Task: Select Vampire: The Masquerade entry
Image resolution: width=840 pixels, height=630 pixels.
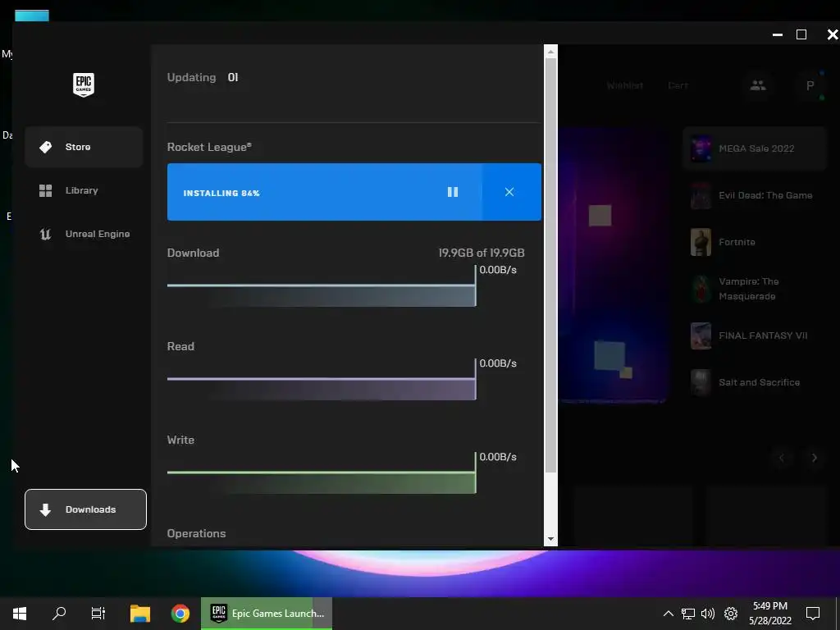Action: [755, 289]
